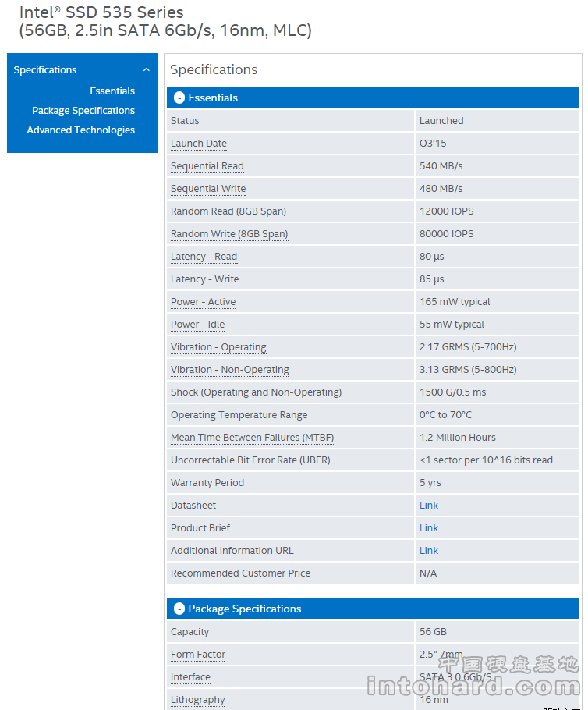Collapse the Package Specifications section minus icon

coord(179,609)
